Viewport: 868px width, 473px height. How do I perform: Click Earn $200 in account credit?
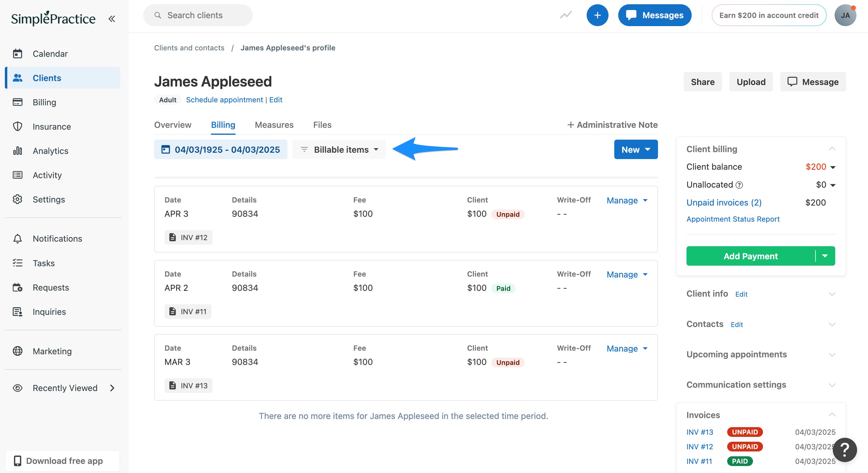[768, 15]
